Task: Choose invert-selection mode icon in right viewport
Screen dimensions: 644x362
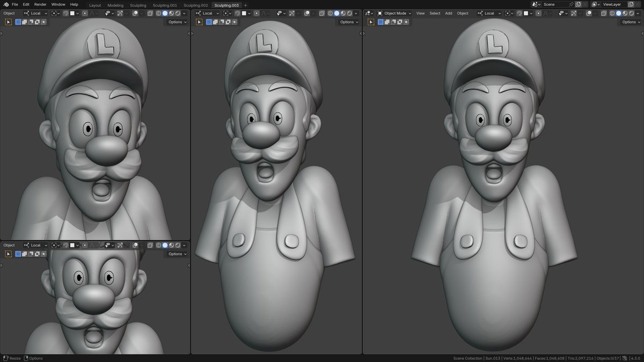Action: [x=400, y=22]
